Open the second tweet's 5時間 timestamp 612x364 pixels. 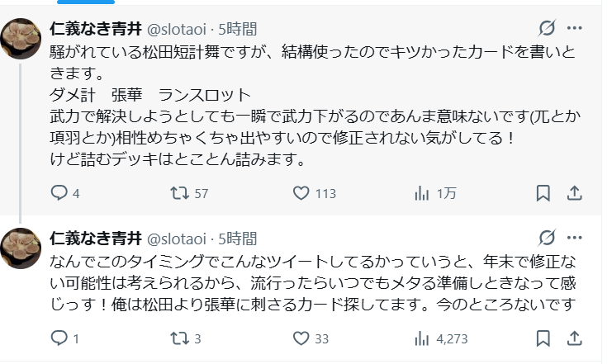pos(238,239)
